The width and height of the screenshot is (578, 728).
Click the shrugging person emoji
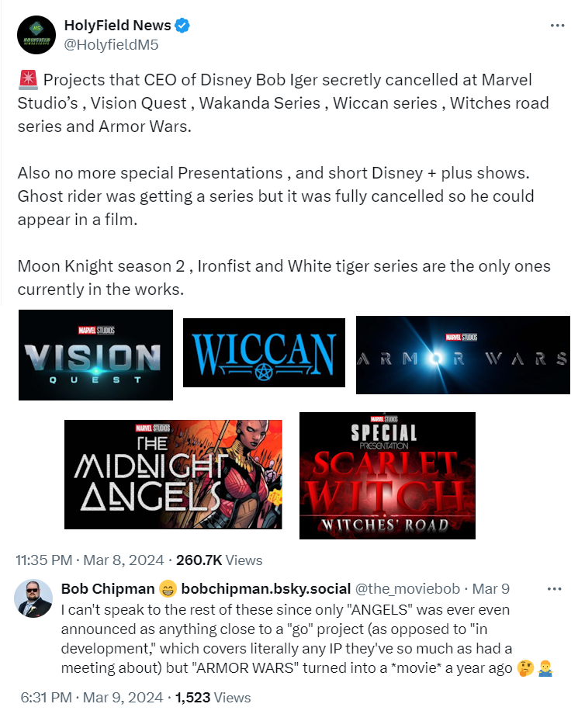coord(545,668)
